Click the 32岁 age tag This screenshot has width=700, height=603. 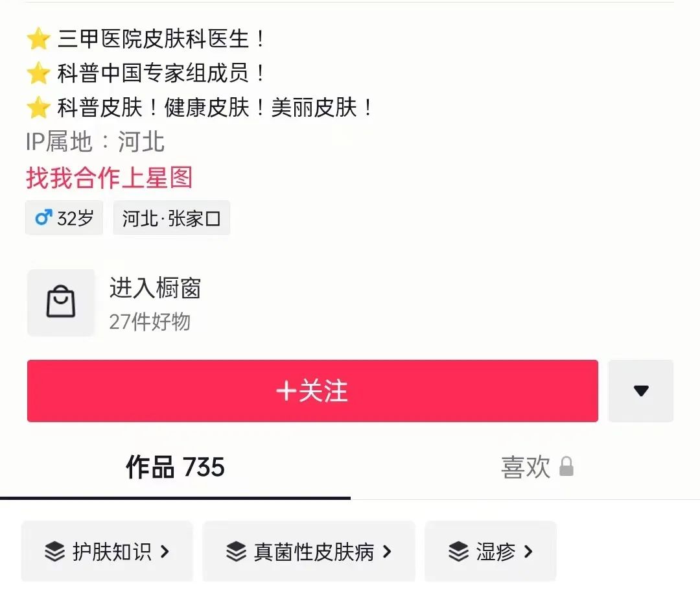click(x=64, y=218)
